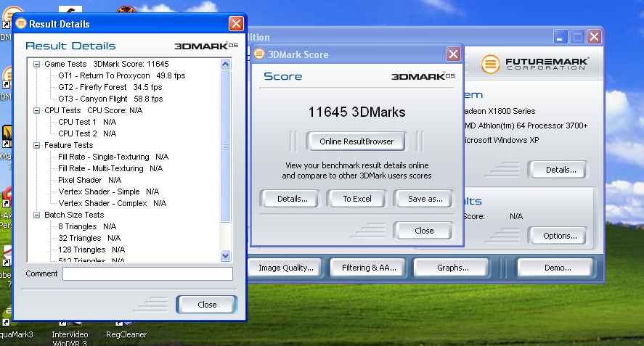The height and width of the screenshot is (346, 644).
Task: Collapse the Feature Tests tree node
Action: pos(36,145)
